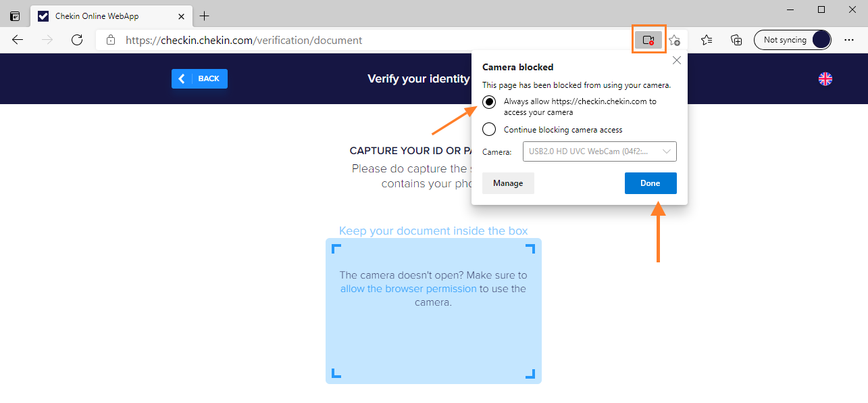Click the add to favorites star icon

tap(674, 41)
